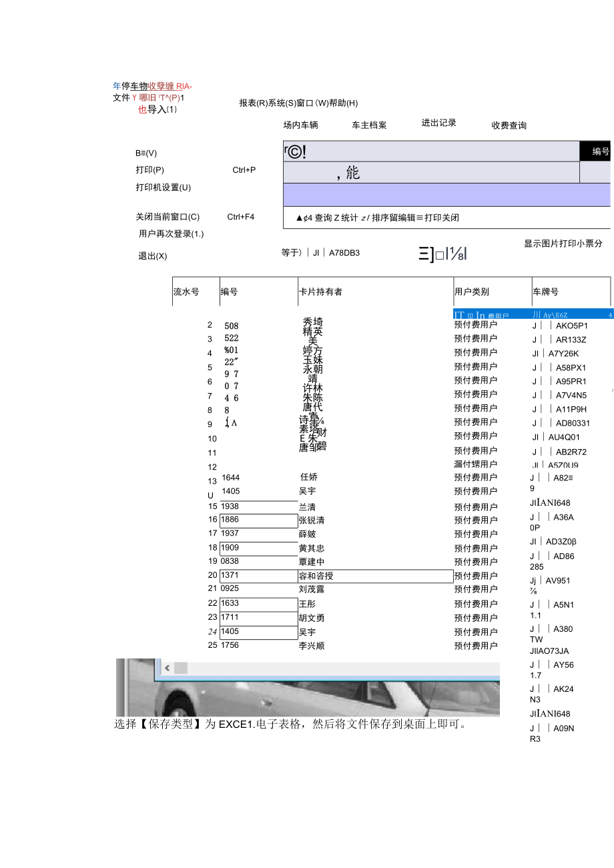The height and width of the screenshot is (868, 614).
Task: Click 预付费用户 cell in row 20
Action: tap(476, 576)
